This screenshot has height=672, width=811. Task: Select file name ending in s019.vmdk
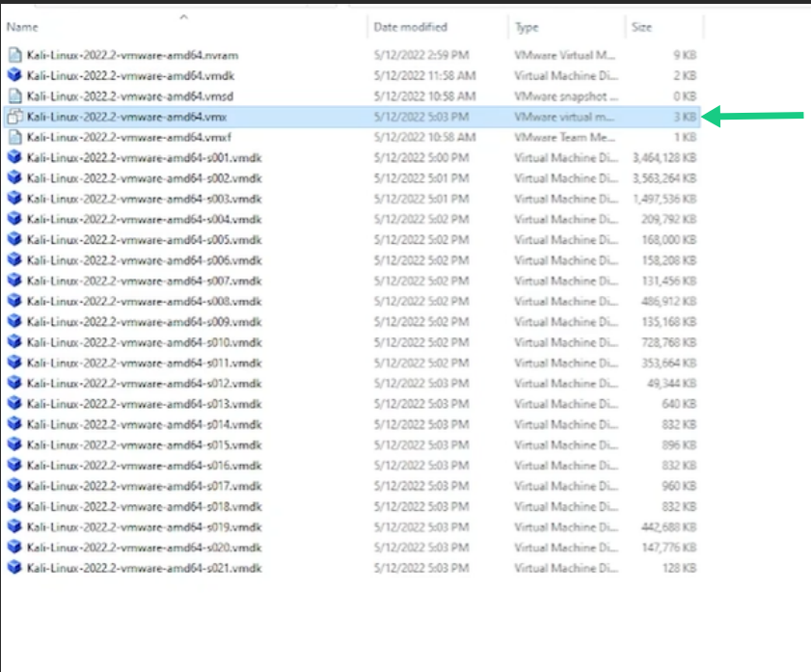145,527
